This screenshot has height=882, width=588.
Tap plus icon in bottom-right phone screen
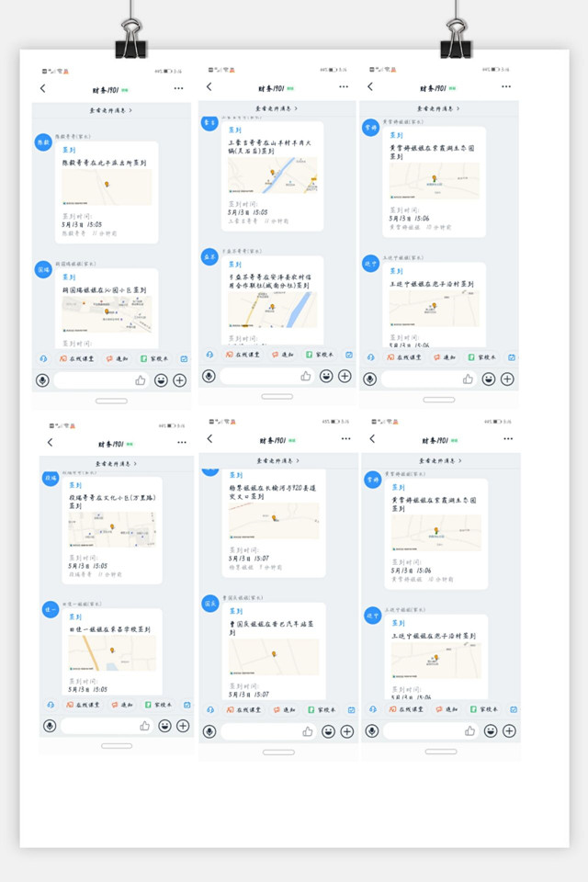pyautogui.click(x=509, y=731)
